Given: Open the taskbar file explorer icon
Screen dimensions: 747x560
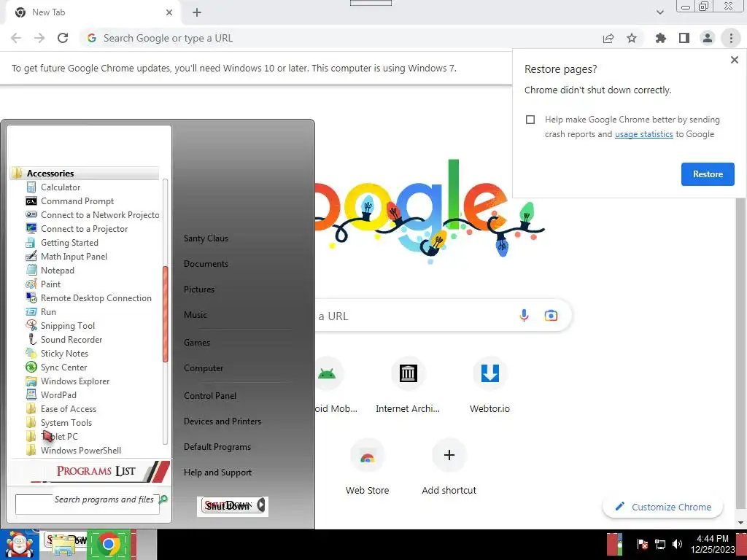Looking at the screenshot, I should coord(64,545).
